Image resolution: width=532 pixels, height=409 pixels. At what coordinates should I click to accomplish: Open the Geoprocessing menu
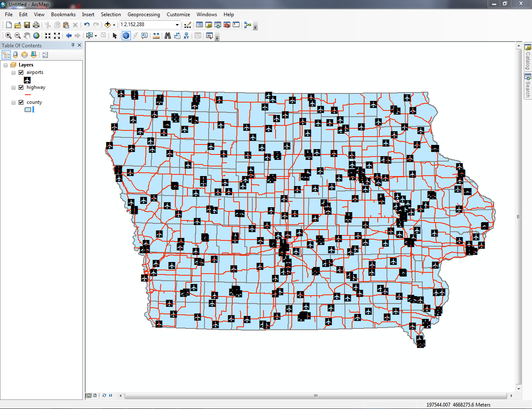[144, 14]
